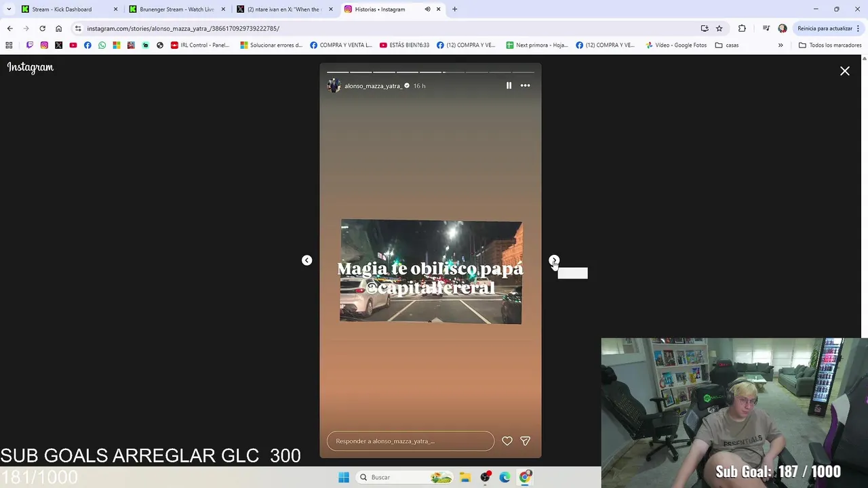Click the address bar URL
868x488 pixels.
coord(183,28)
